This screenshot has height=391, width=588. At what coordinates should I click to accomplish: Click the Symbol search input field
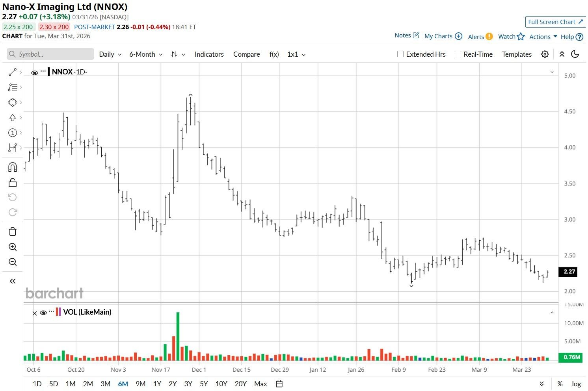click(50, 54)
